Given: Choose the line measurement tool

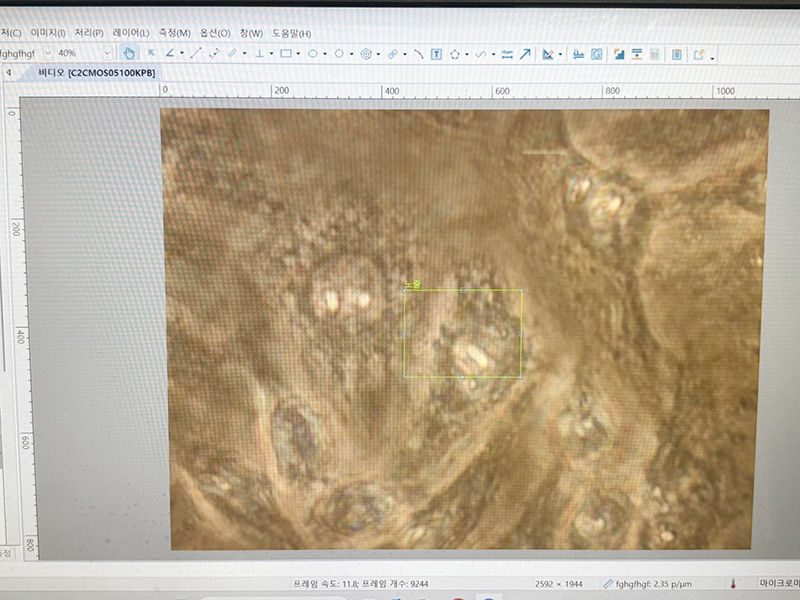Looking at the screenshot, I should (x=196, y=53).
